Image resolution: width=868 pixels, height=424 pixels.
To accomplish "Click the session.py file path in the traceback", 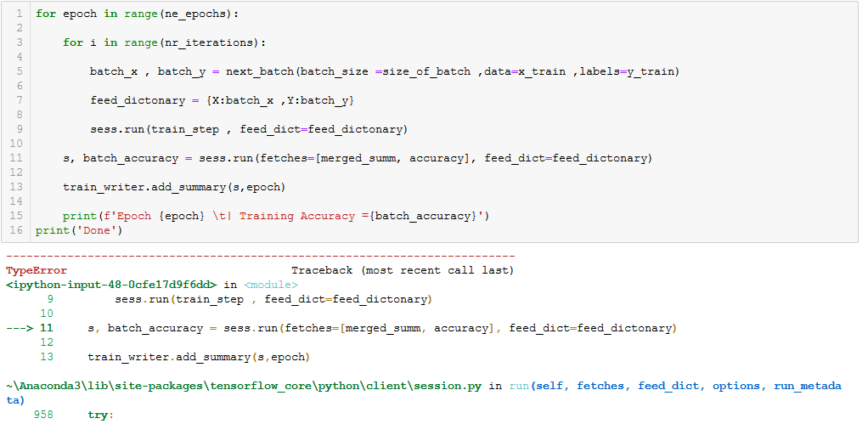I will point(244,386).
